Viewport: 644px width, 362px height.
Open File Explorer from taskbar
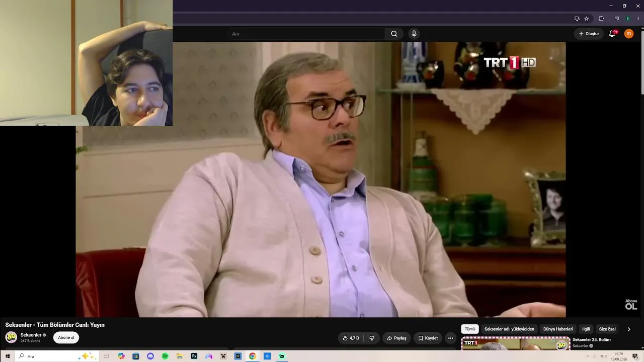coord(180,356)
